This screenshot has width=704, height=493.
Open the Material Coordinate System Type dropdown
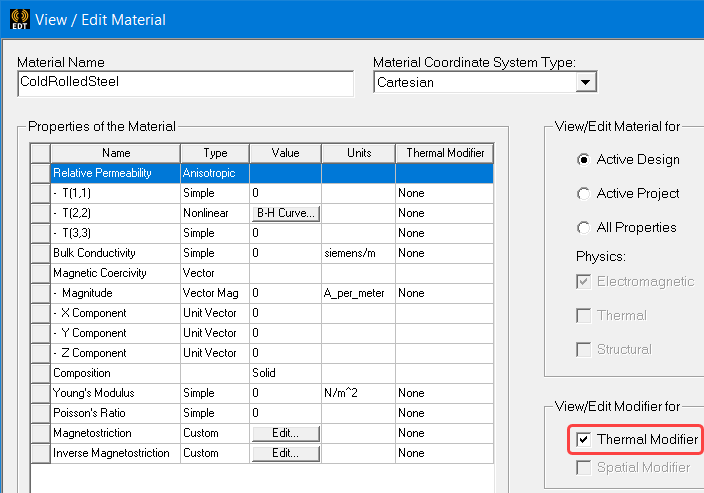(585, 82)
